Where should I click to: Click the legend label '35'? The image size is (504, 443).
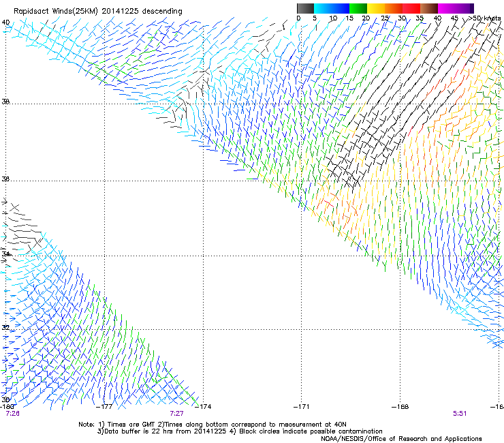pyautogui.click(x=420, y=18)
